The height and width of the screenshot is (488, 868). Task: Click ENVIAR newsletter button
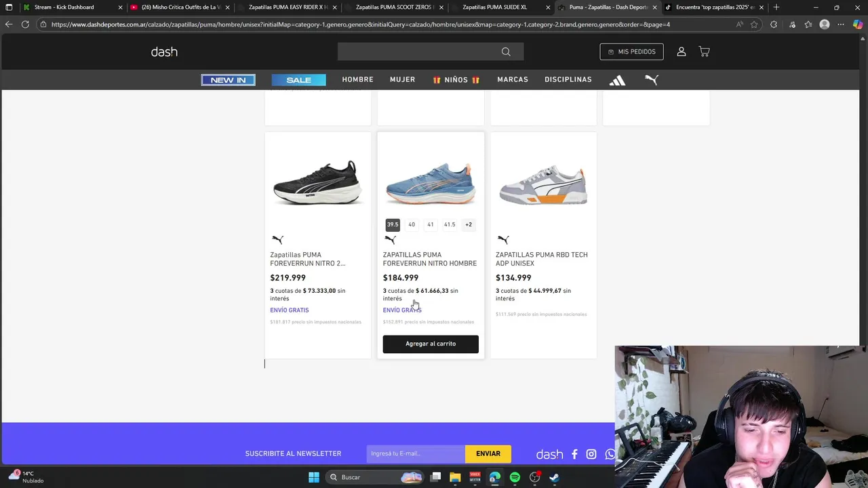[488, 453]
